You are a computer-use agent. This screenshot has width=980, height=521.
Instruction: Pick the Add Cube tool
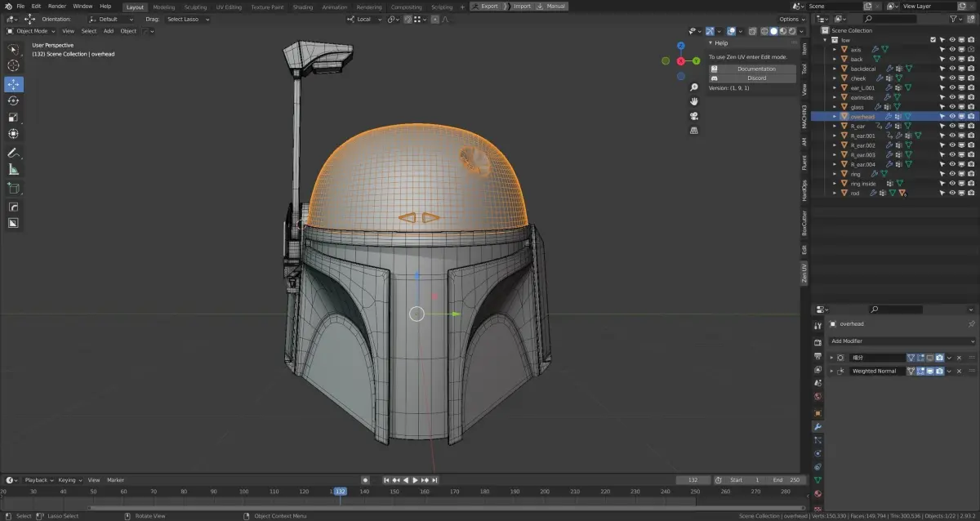(x=13, y=188)
